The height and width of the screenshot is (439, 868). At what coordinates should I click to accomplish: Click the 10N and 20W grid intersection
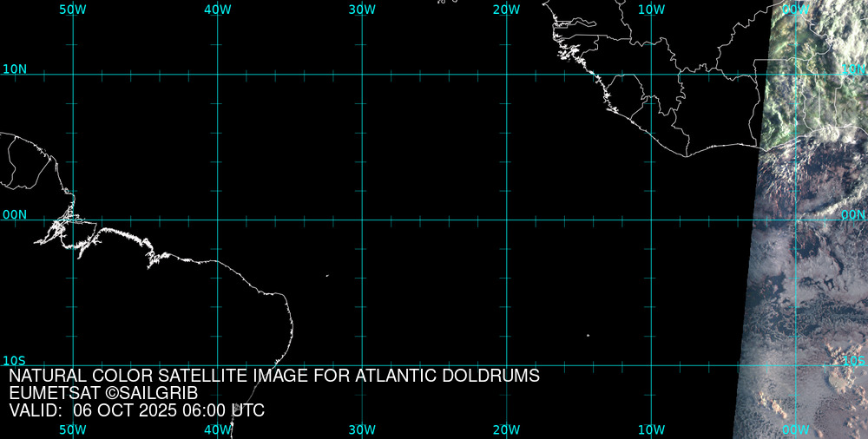click(506, 75)
